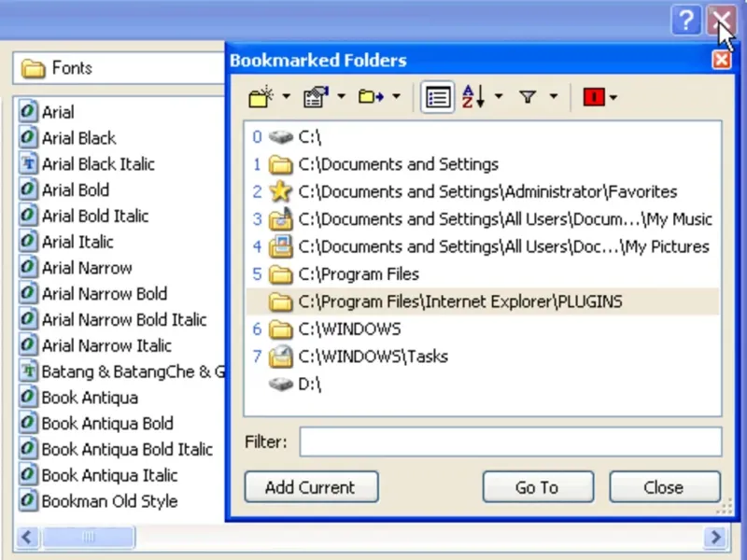This screenshot has width=747, height=560.
Task: Click the My Pictures folder icon
Action: [281, 246]
